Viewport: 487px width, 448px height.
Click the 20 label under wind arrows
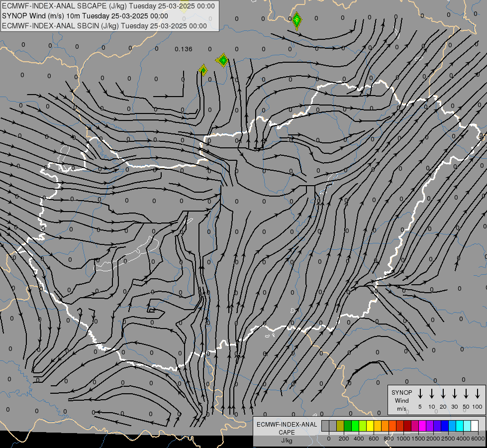pos(443,407)
